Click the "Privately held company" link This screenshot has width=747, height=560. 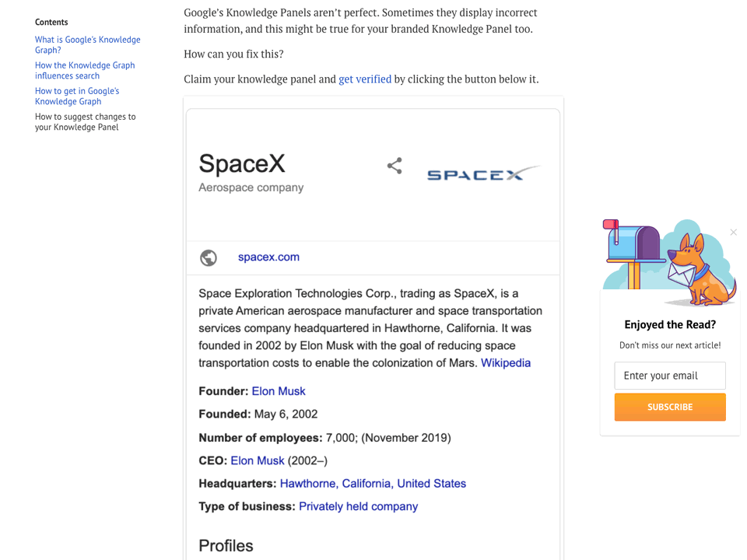358,506
